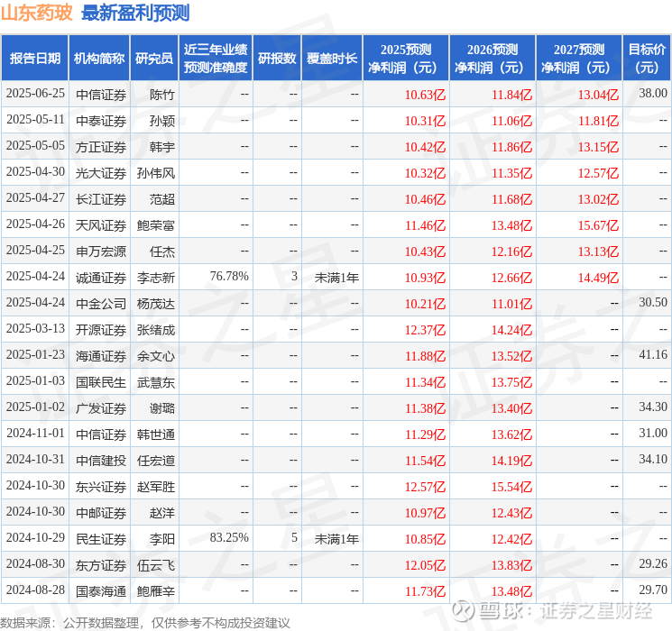Click the 数据来源 disclaimer text
Screen dimensions: 672x631
(x=145, y=623)
